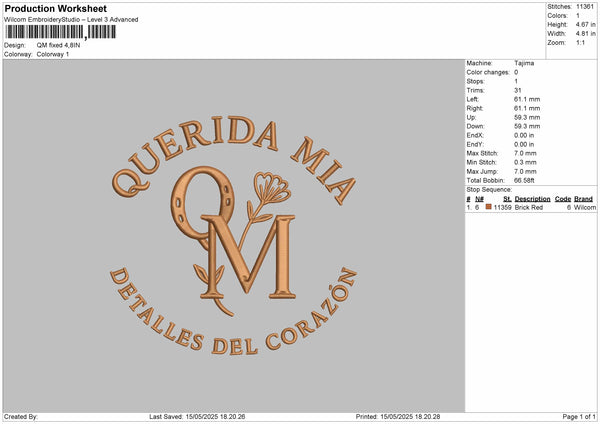Click the Colors value 1
Viewport: 600px width, 424px height.
[x=578, y=16]
